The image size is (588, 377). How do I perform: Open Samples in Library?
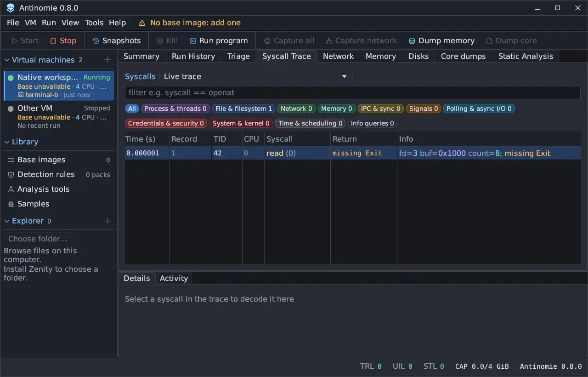59,204
